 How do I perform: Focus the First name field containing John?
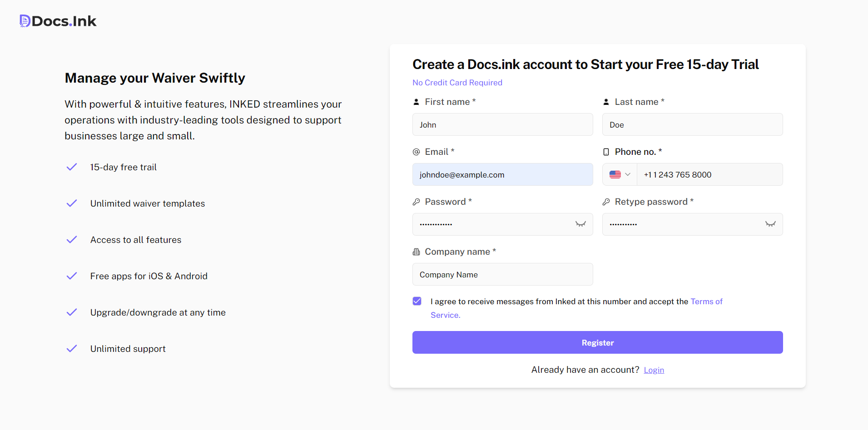[502, 124]
